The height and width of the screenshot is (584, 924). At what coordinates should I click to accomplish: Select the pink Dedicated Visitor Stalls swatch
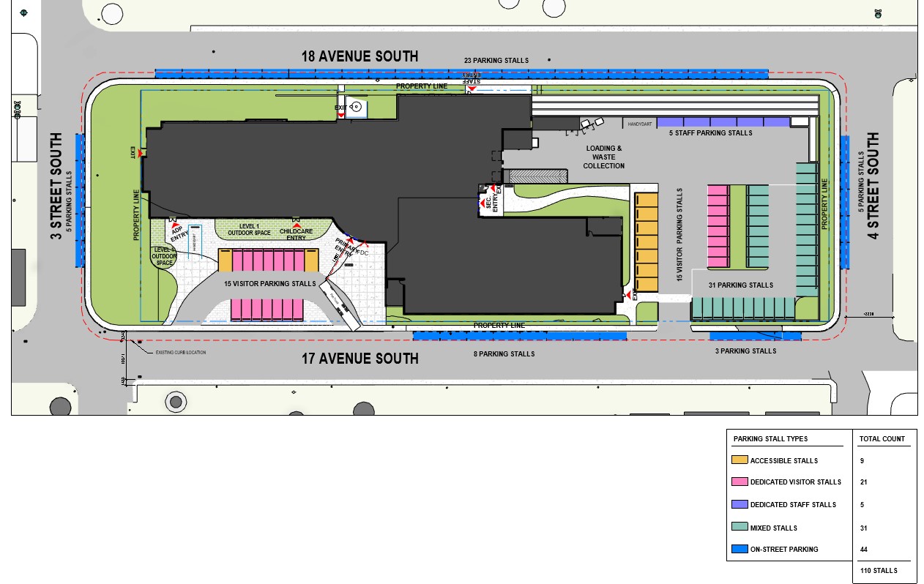739,482
